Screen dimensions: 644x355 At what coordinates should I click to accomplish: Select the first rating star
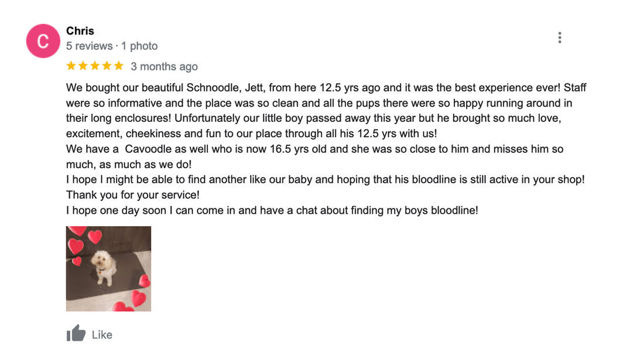[x=71, y=66]
